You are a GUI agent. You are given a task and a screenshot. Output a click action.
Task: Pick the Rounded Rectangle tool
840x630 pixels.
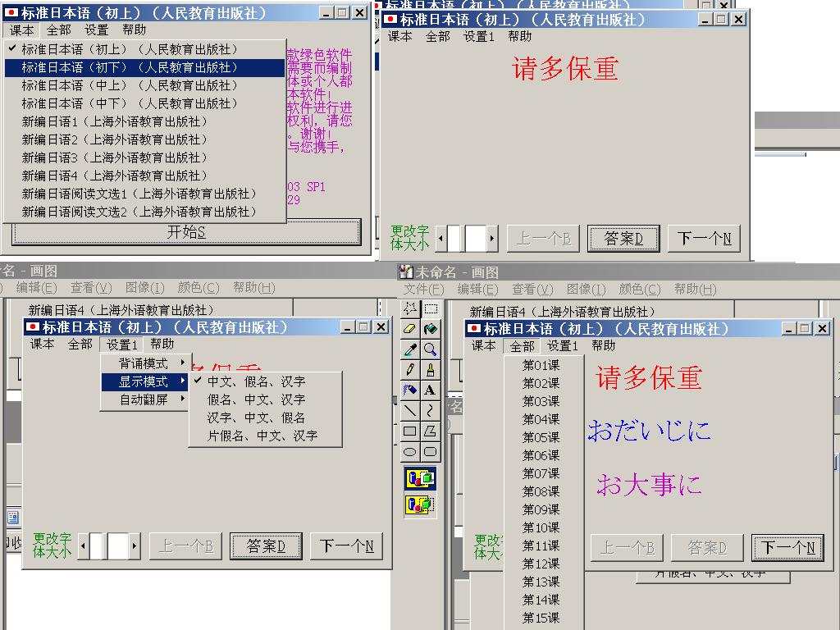(430, 452)
